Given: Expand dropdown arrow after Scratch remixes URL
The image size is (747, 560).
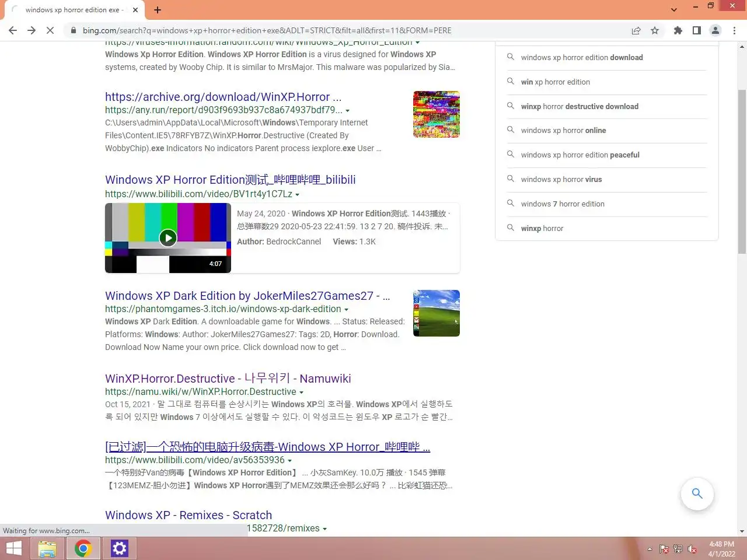Looking at the screenshot, I should [x=325, y=529].
